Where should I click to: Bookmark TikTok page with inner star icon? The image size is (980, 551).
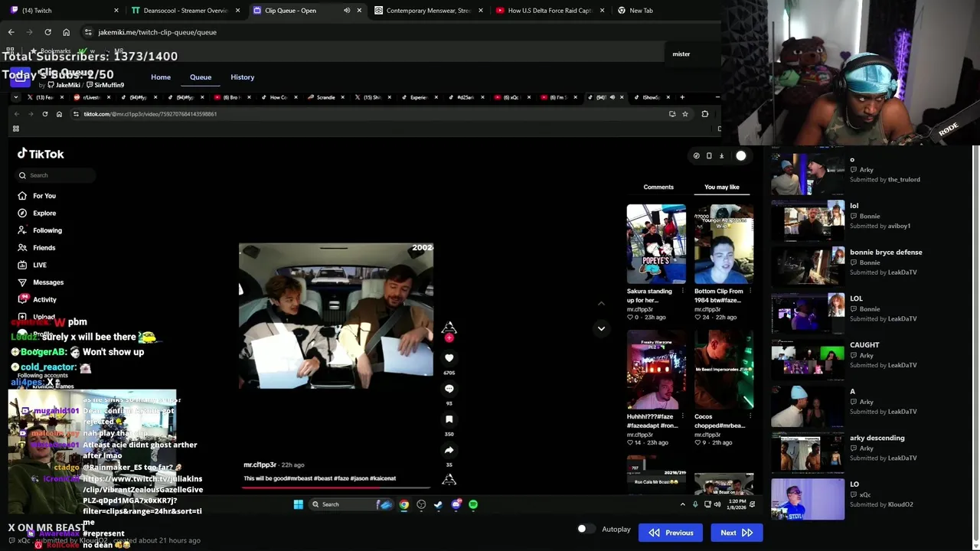tap(684, 114)
